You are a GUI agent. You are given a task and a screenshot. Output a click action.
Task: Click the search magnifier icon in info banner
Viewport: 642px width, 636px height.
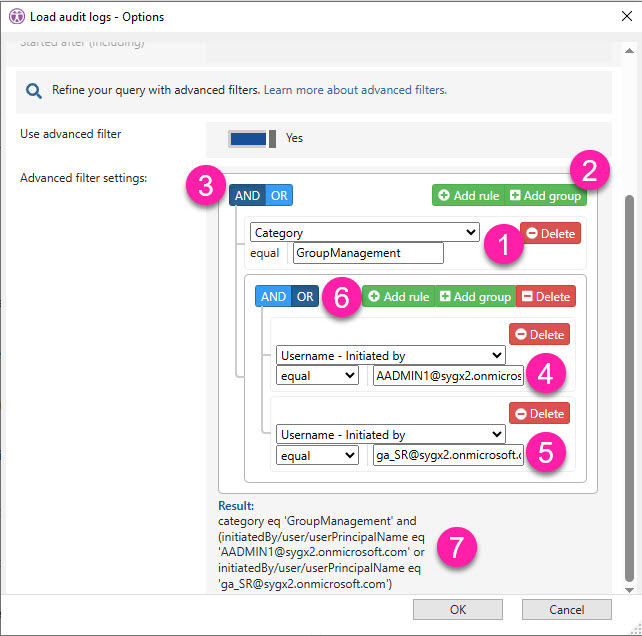pyautogui.click(x=34, y=90)
